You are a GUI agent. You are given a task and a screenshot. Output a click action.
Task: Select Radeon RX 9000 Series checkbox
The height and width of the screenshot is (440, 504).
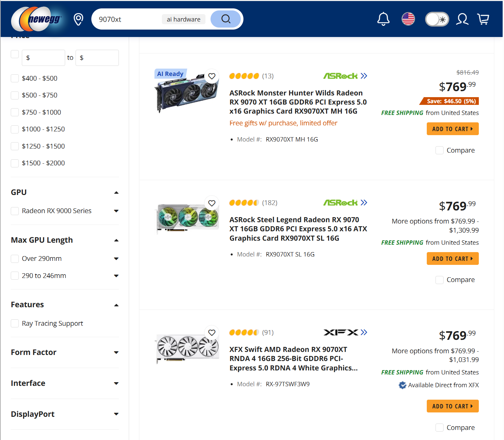15,211
